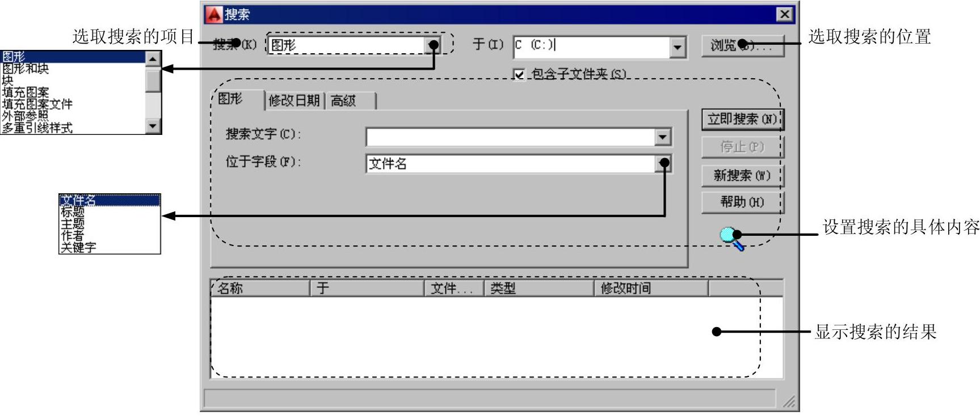
Task: Select 填充图案 in the item list
Action: 26,92
